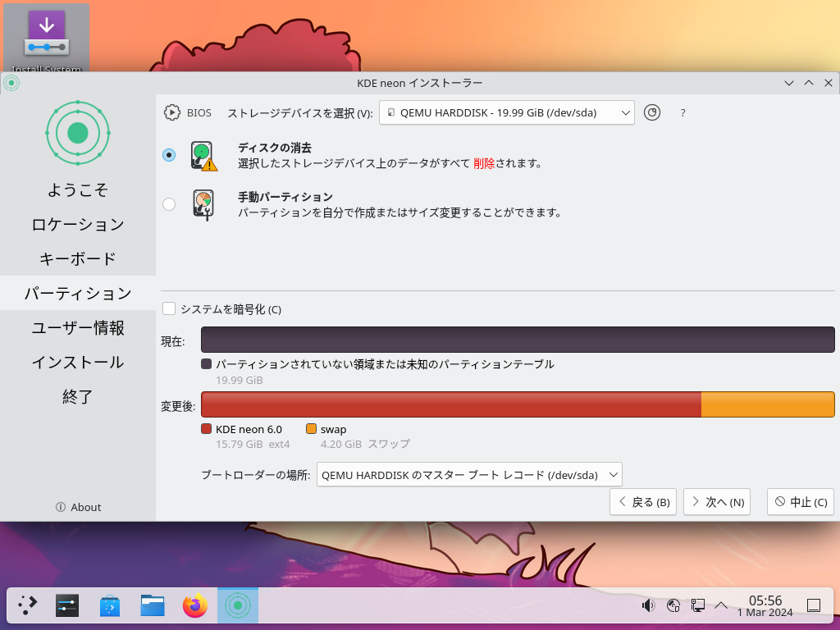
Task: Open the About link in sidebar
Action: (x=78, y=507)
